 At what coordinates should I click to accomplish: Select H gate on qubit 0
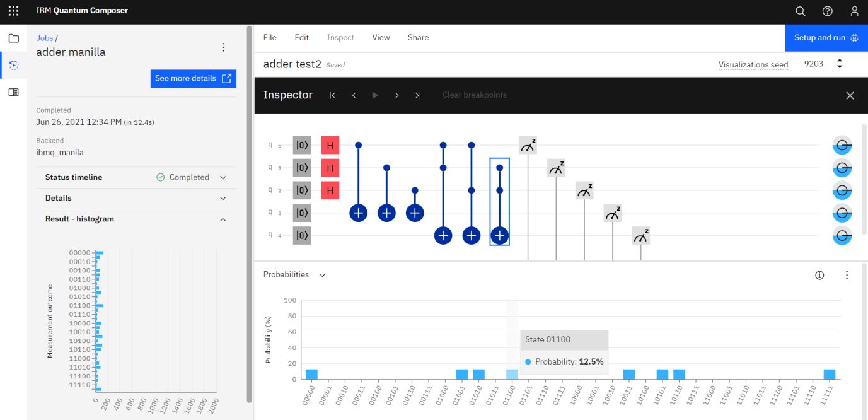click(330, 145)
